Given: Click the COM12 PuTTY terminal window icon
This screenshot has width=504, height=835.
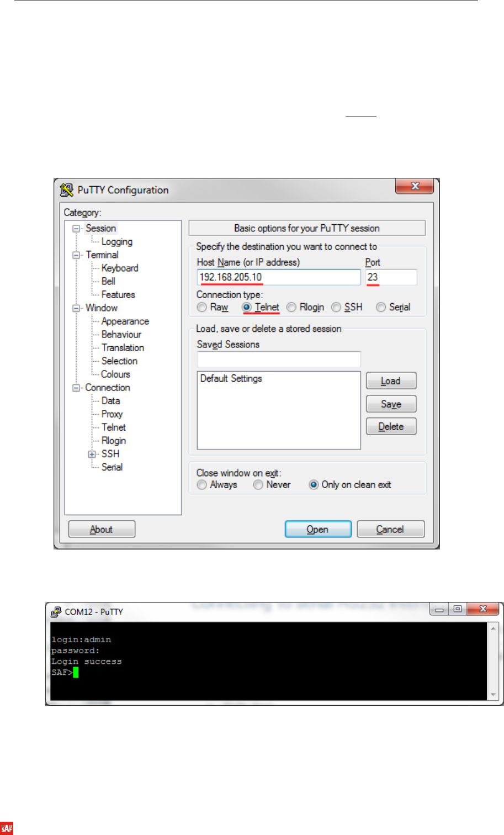Looking at the screenshot, I should point(56,612).
